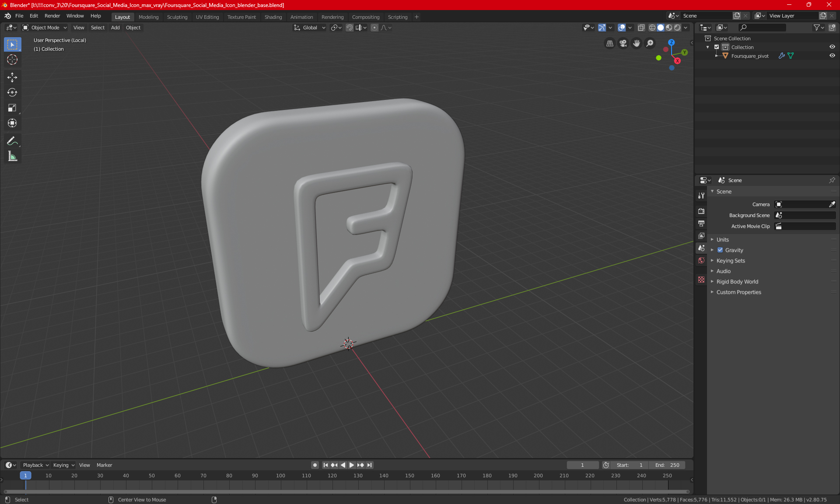Select the Transform tool icon
The height and width of the screenshot is (504, 840).
coord(12,123)
